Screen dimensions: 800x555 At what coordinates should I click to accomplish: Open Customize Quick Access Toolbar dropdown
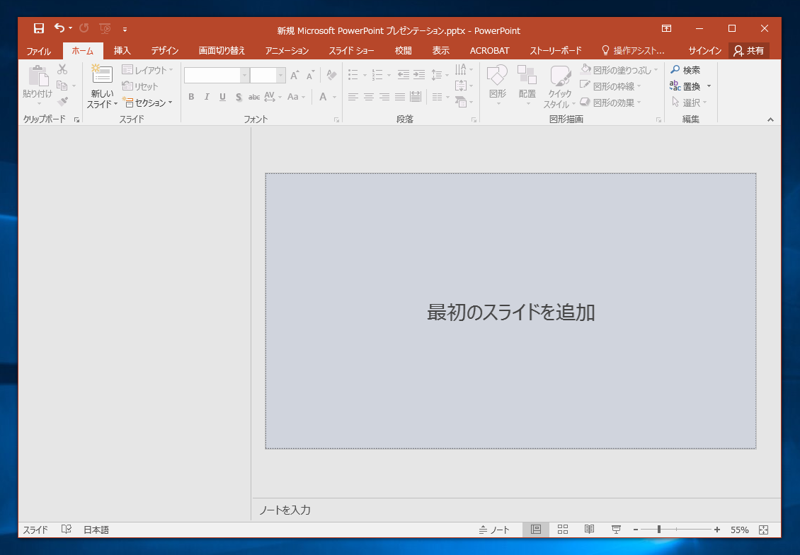pyautogui.click(x=125, y=30)
